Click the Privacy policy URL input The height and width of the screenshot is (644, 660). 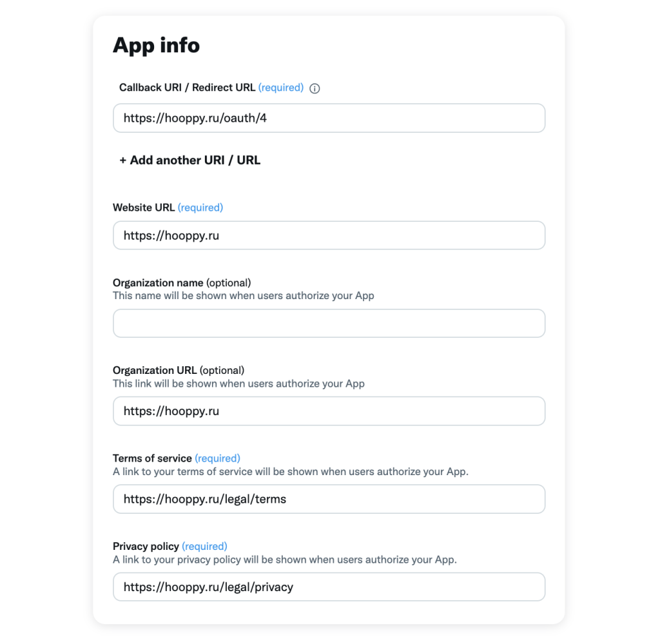tap(329, 587)
